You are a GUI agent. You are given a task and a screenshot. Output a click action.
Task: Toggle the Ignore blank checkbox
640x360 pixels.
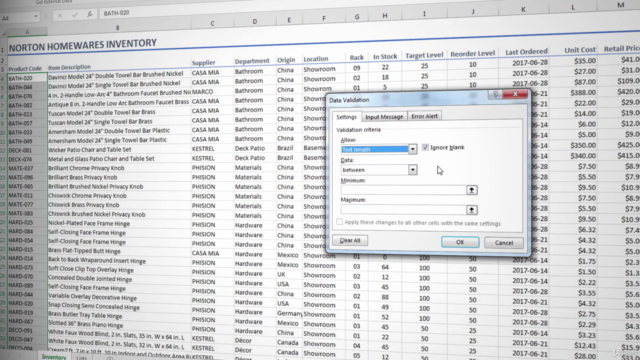point(425,147)
